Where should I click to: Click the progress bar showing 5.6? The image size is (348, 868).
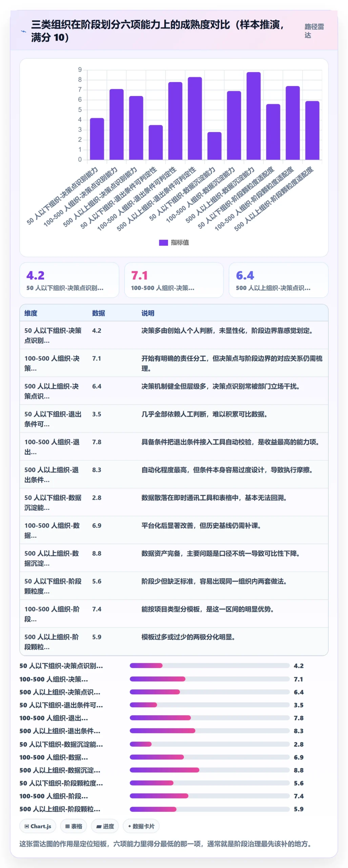pyautogui.click(x=209, y=783)
